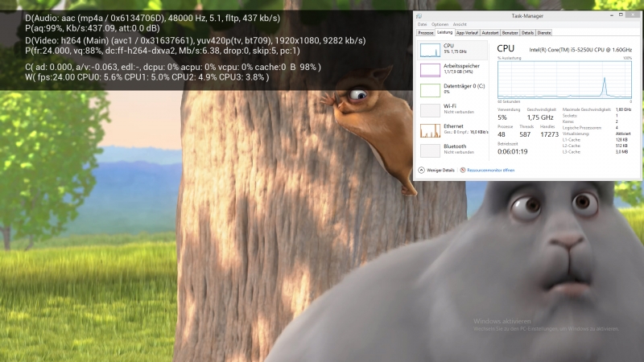Minimize the Task-Manager window
The height and width of the screenshot is (362, 644).
click(612, 15)
